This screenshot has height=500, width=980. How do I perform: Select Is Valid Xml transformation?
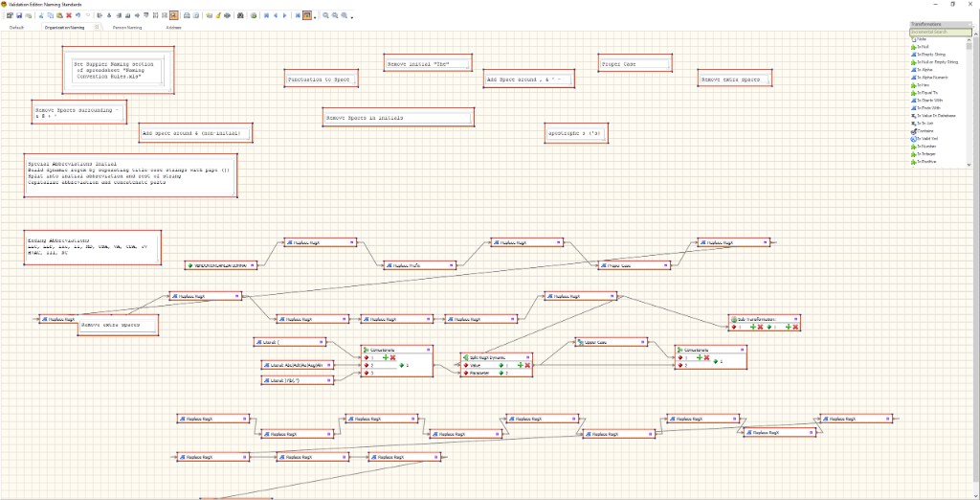point(926,138)
